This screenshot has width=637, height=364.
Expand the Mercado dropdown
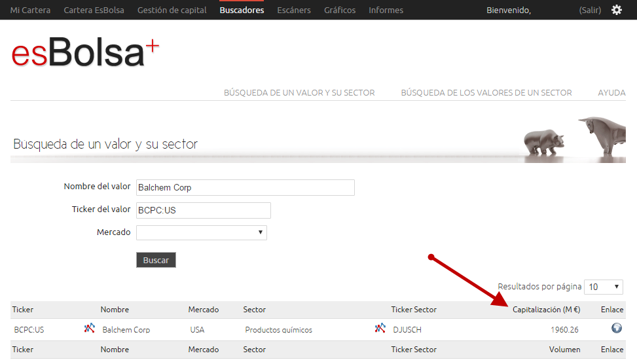click(202, 232)
